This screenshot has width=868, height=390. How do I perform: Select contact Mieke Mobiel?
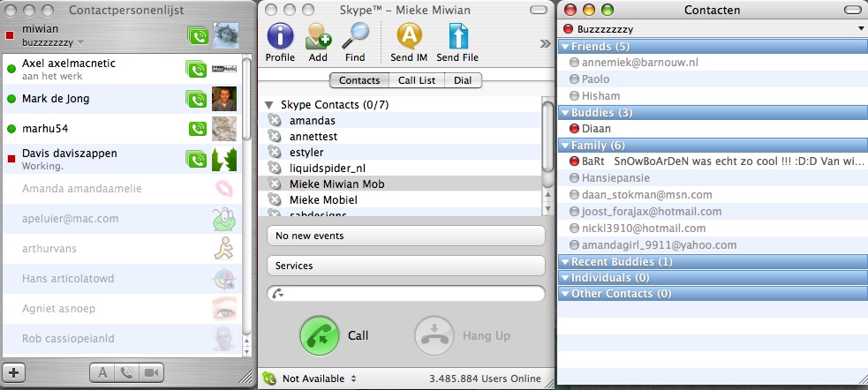point(399,199)
